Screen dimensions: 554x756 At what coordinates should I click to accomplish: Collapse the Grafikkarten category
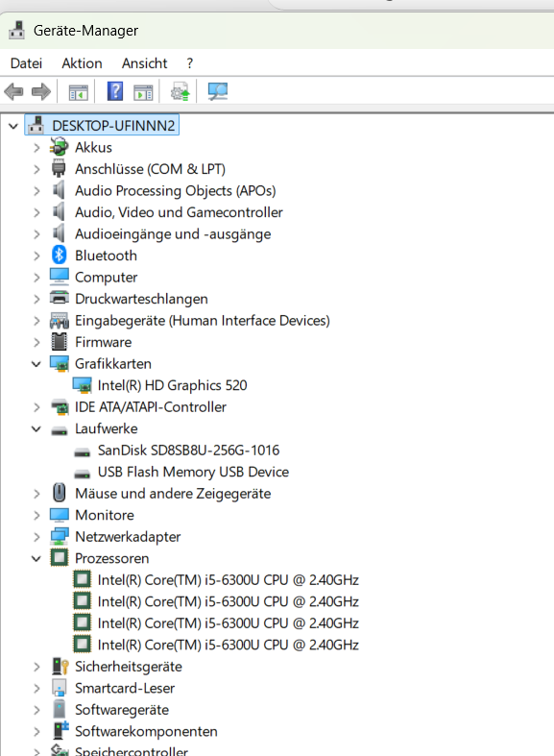[x=36, y=364]
